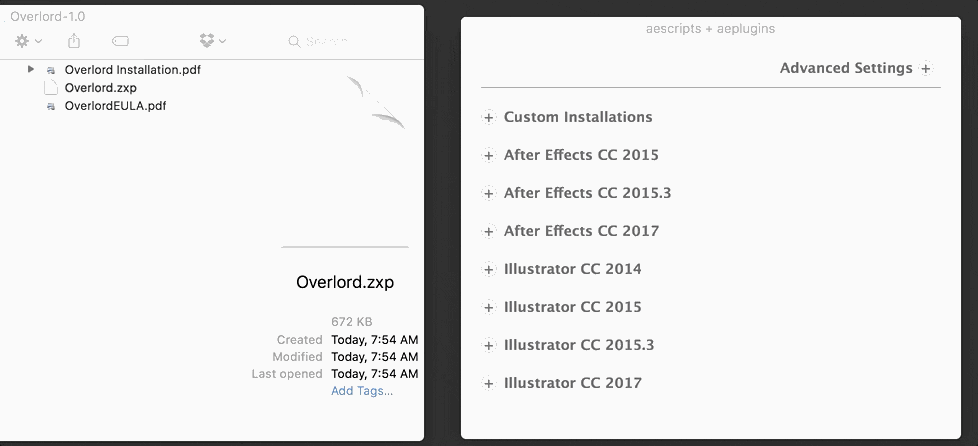Click the After Effects CC 2015 label
The height and width of the screenshot is (446, 978).
coord(581,155)
